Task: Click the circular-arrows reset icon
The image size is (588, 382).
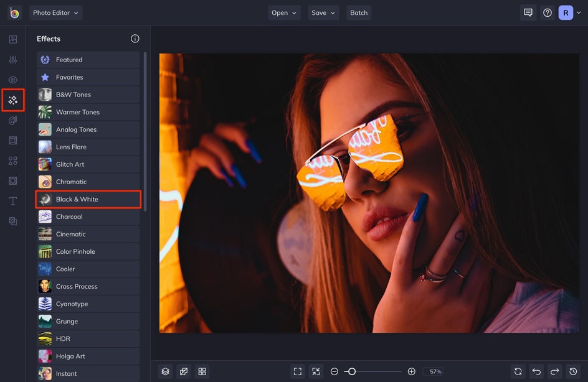Action: [x=518, y=371]
